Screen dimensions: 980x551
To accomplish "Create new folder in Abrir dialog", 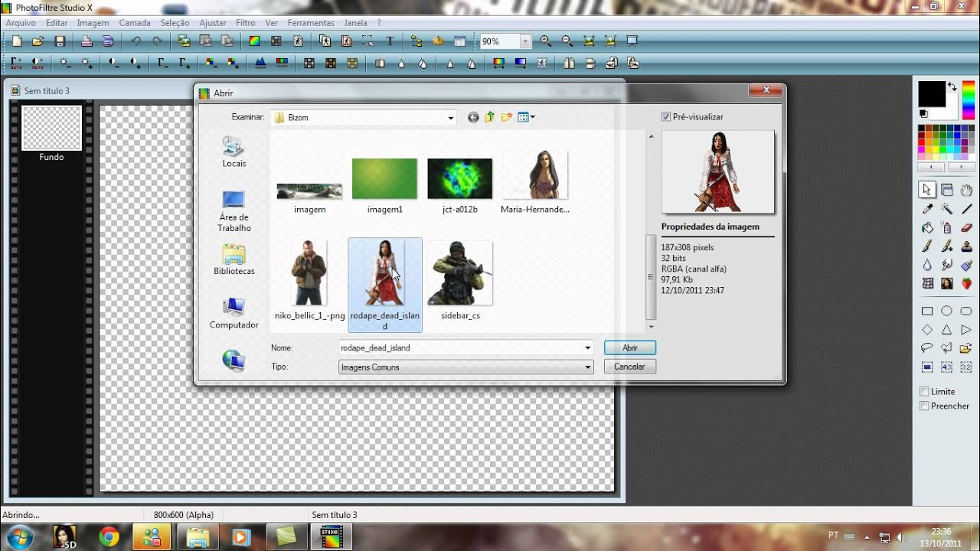I will click(x=507, y=117).
